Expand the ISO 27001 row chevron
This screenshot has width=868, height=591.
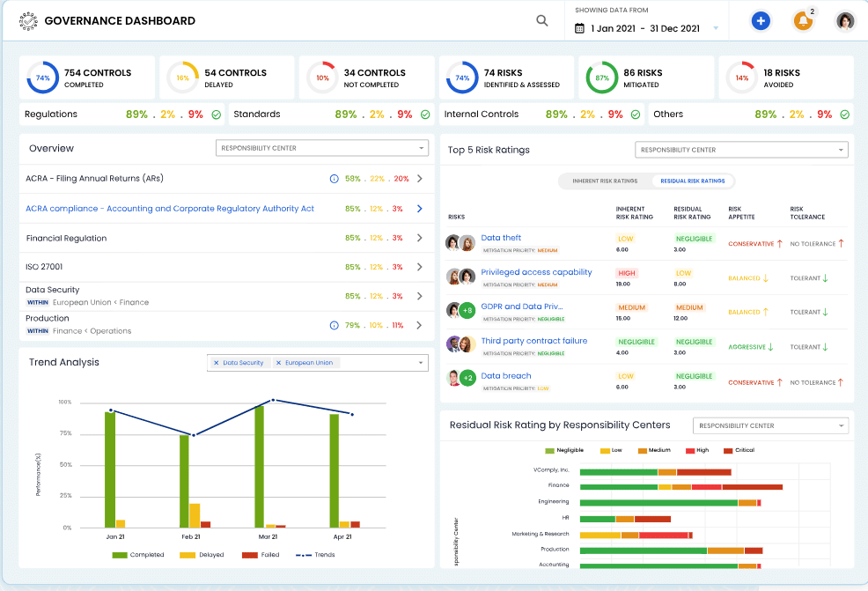[x=420, y=269]
